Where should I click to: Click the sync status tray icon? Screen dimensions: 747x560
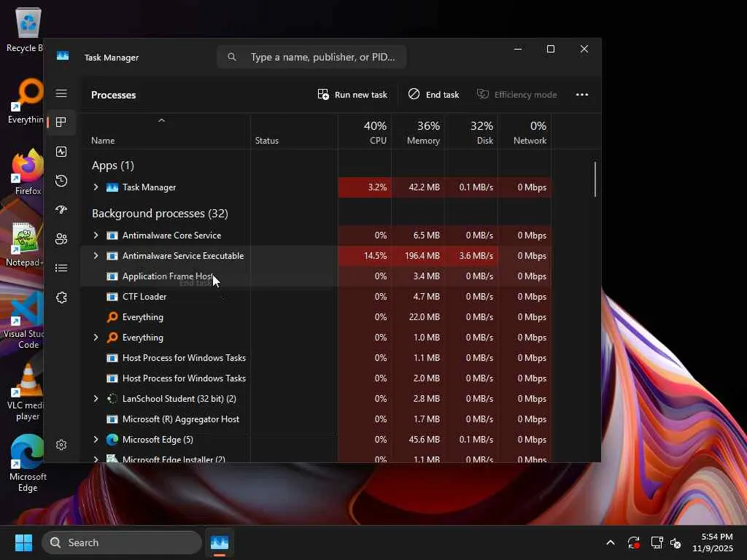634,542
